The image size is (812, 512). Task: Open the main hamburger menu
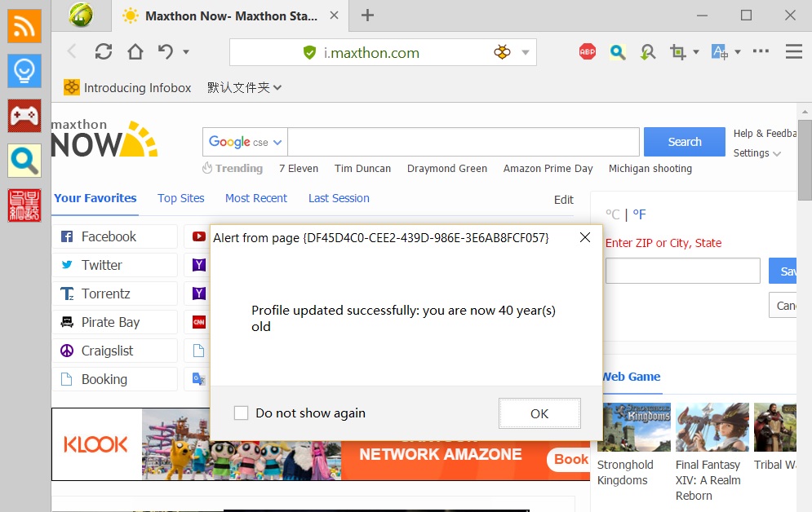pyautogui.click(x=793, y=51)
